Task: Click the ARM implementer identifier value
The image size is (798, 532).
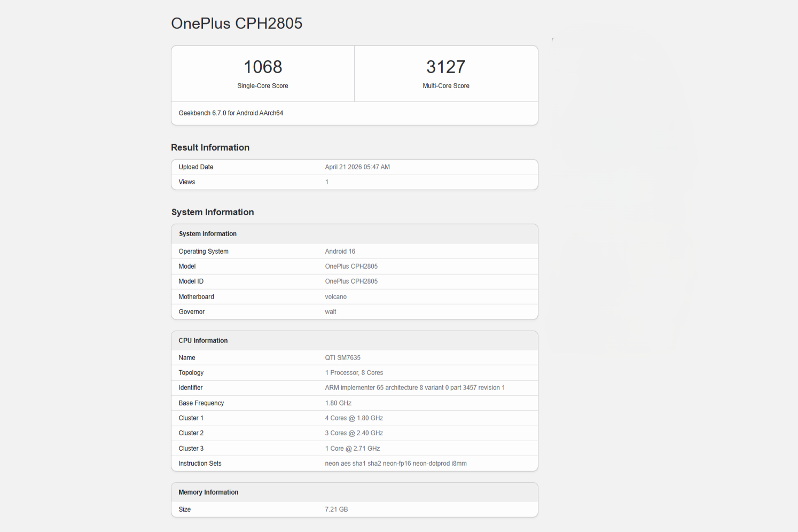Action: (414, 388)
